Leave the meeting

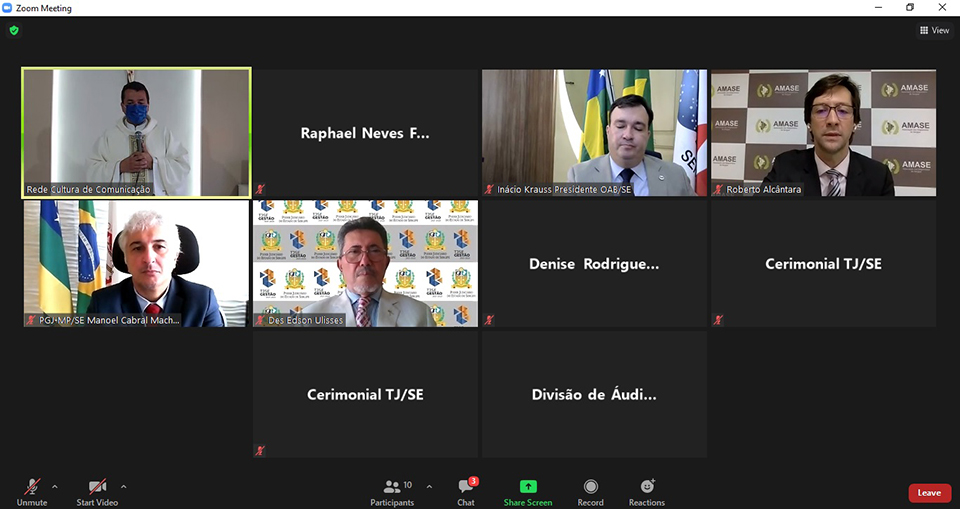pyautogui.click(x=929, y=493)
